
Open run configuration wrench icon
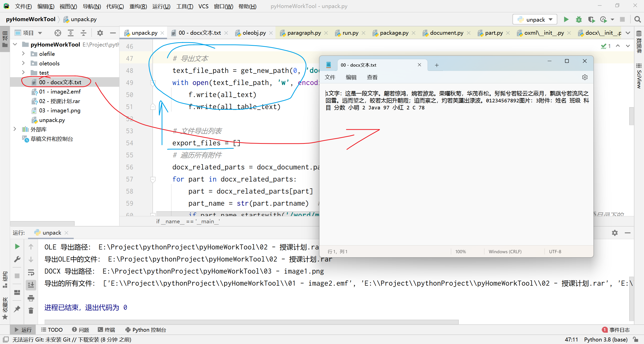click(x=17, y=259)
